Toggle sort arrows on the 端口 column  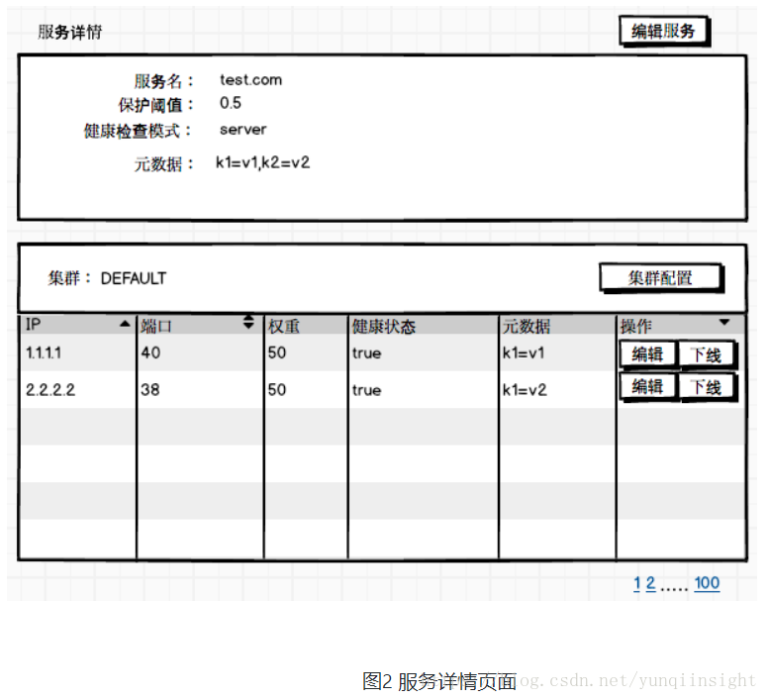pos(248,322)
